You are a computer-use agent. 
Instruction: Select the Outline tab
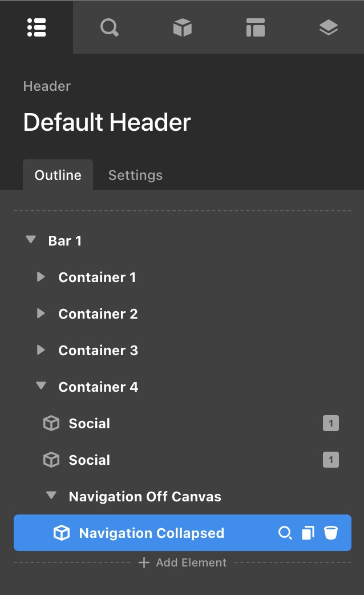point(58,175)
